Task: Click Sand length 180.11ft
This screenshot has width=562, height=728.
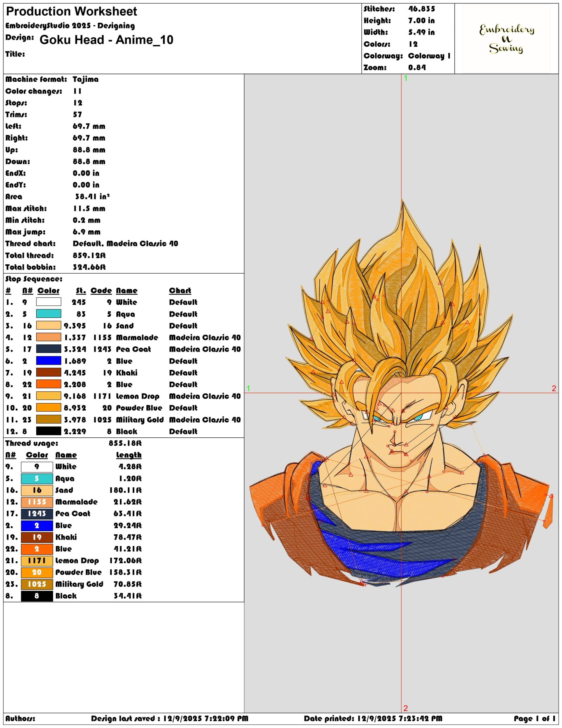Action: [126, 490]
